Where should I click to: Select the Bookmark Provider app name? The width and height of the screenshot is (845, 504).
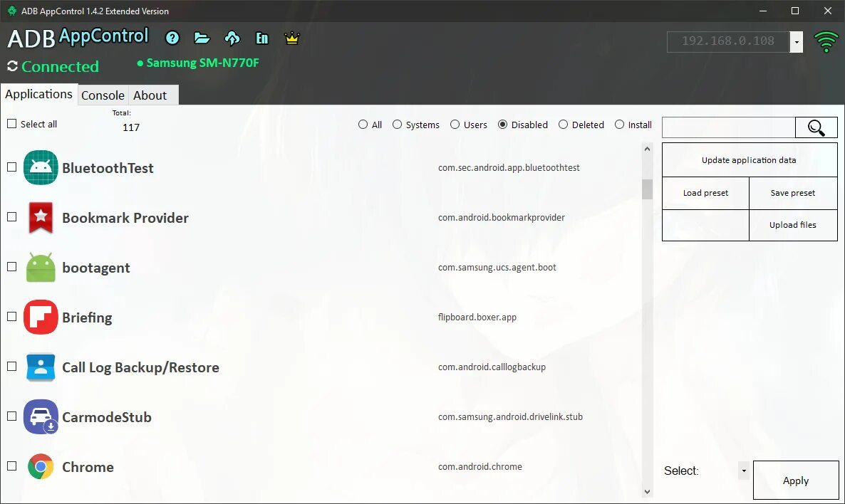click(125, 218)
